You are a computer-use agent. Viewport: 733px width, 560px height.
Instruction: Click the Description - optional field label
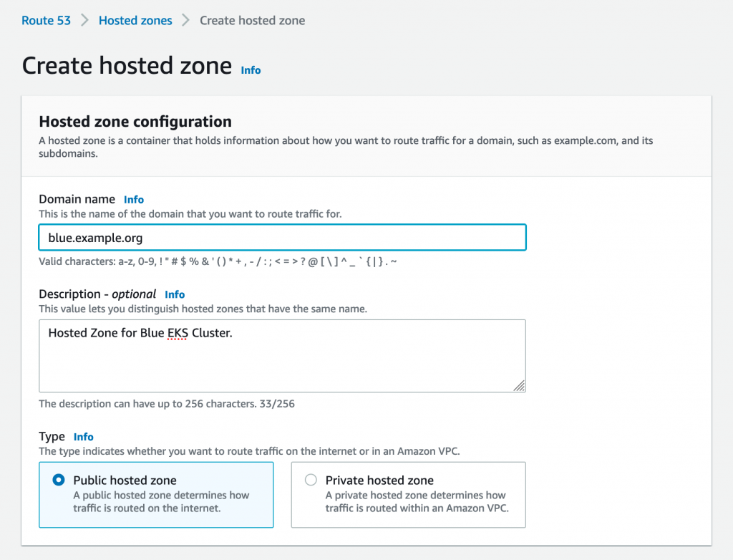point(97,294)
